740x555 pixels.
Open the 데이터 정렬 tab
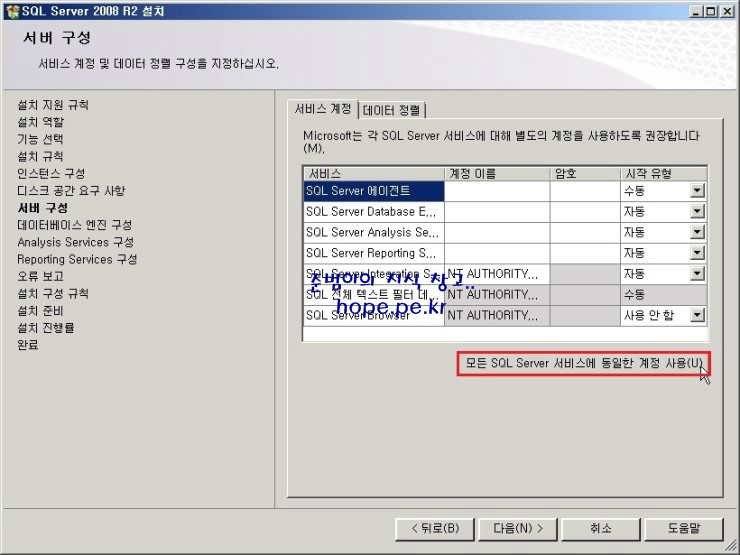pyautogui.click(x=391, y=110)
